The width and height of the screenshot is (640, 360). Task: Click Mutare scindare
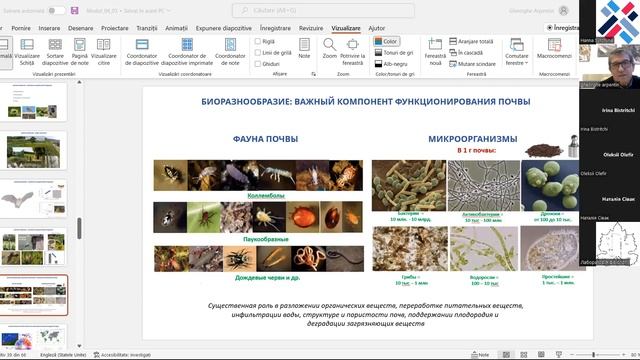click(472, 64)
